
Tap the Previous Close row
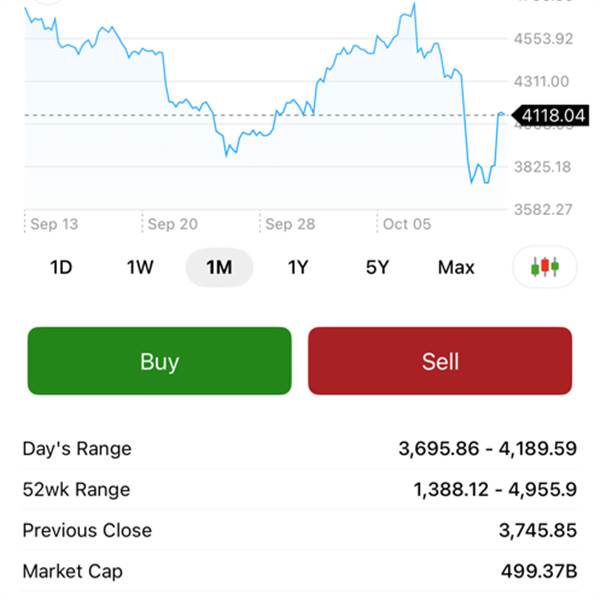pyautogui.click(x=299, y=531)
